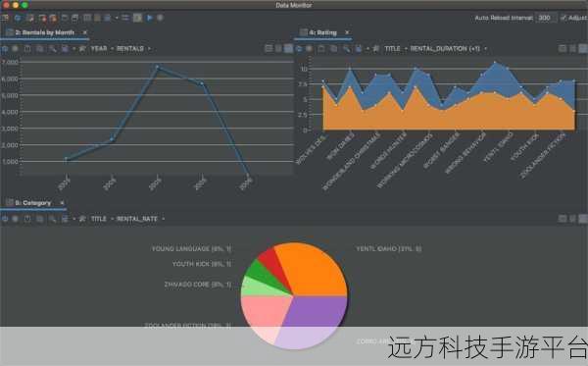
Task: Open the settings dropdown arrow in Rentals by Month toolbar
Action: pyautogui.click(x=73, y=48)
